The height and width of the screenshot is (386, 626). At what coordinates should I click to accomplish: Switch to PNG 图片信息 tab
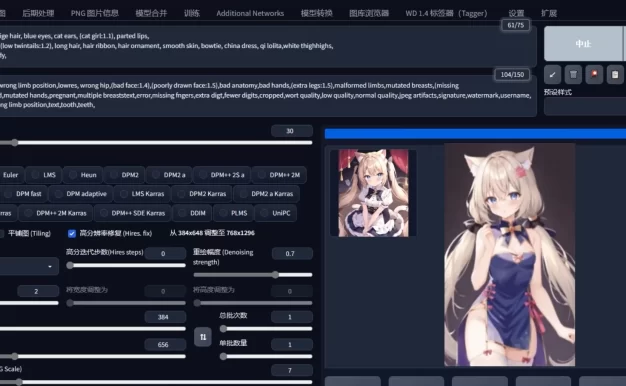point(95,13)
